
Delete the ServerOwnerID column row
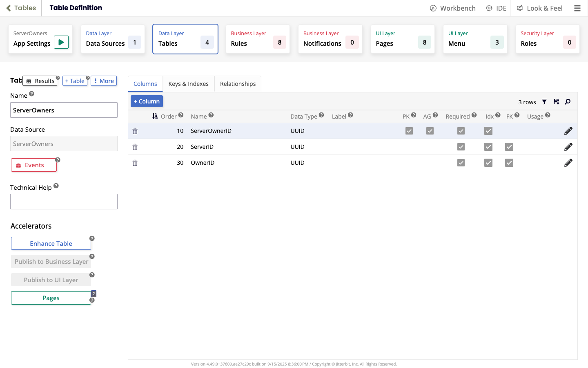(x=135, y=131)
